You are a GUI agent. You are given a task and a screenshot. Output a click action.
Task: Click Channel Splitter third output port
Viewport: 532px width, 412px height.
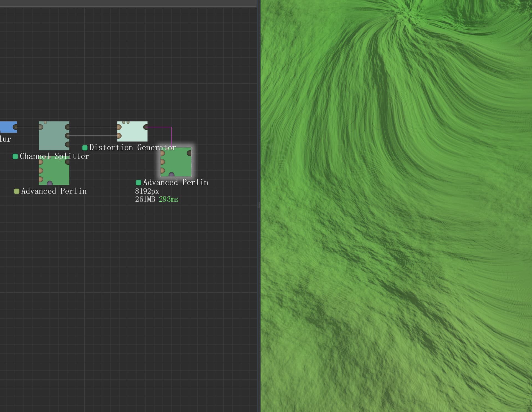coord(67,144)
